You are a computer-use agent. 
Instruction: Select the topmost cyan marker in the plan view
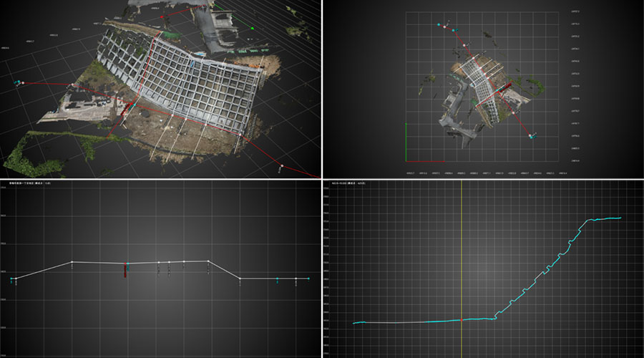pos(439,24)
